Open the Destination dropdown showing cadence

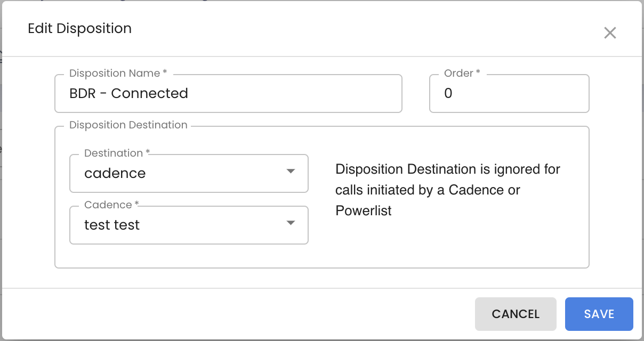189,173
